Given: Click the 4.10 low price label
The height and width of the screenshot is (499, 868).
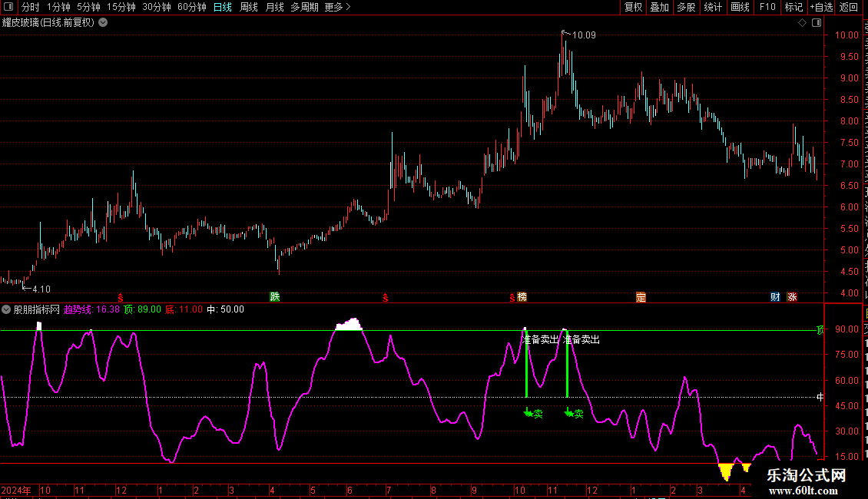Looking at the screenshot, I should click(41, 289).
